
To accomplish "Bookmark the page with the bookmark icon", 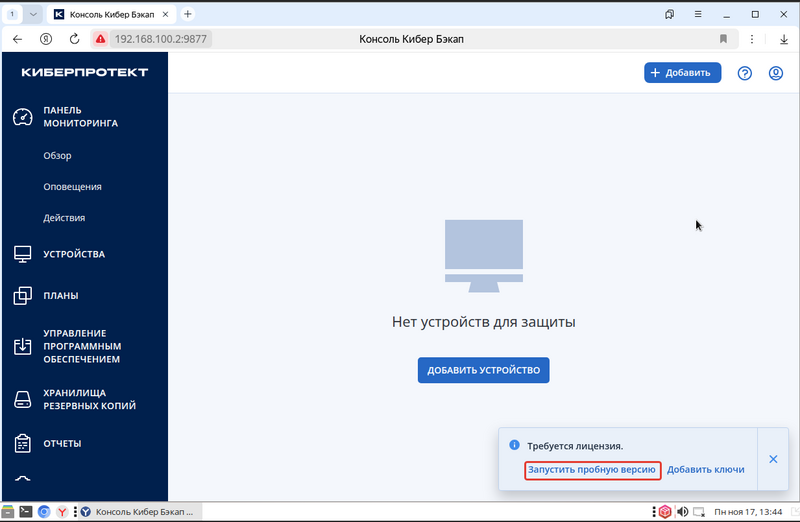I will 723,39.
